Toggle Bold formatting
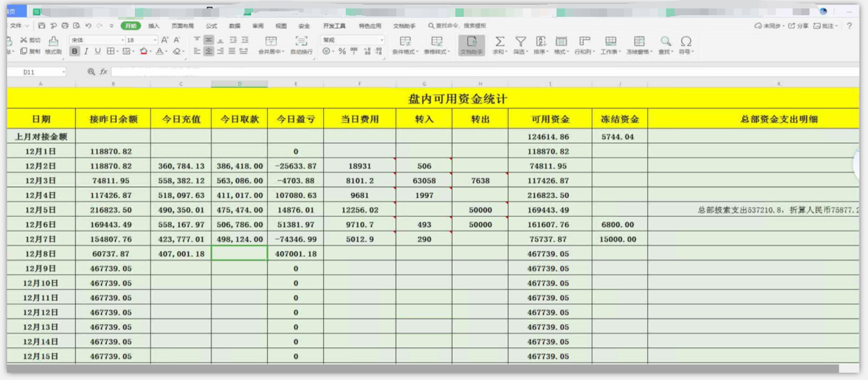Viewport: 868px width, 380px height. pyautogui.click(x=75, y=51)
